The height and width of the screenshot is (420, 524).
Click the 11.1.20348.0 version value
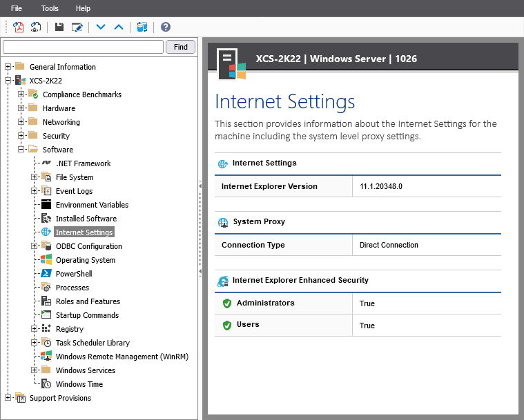(x=381, y=186)
